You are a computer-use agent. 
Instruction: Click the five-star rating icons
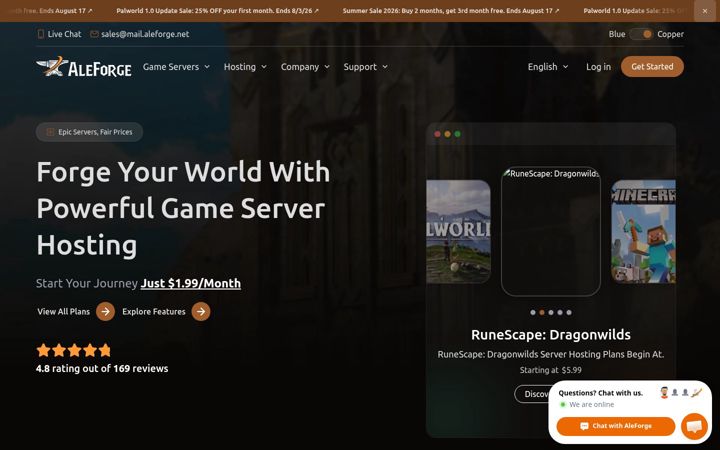pos(73,350)
